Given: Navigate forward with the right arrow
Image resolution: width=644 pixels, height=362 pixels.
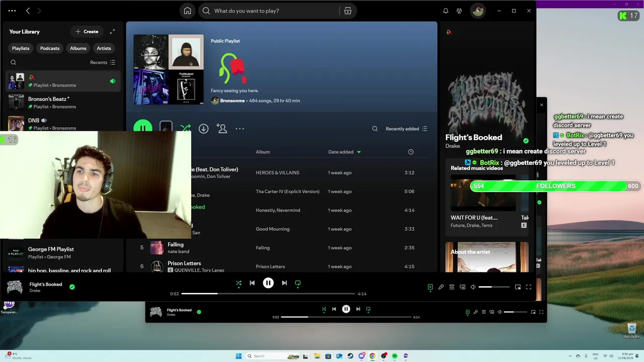Looking at the screenshot, I should [39, 11].
